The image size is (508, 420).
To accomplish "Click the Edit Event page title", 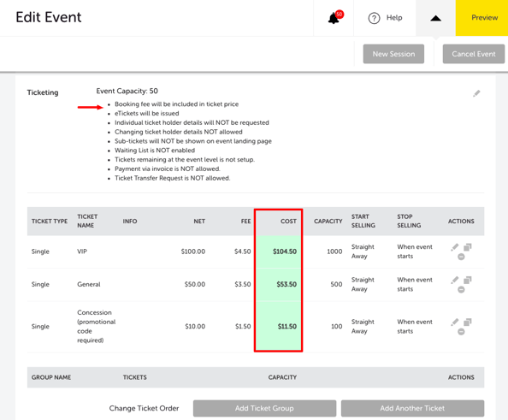I will (49, 17).
